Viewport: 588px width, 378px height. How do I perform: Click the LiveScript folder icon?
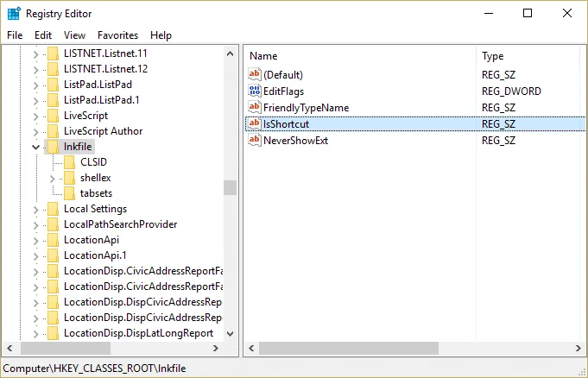53,116
